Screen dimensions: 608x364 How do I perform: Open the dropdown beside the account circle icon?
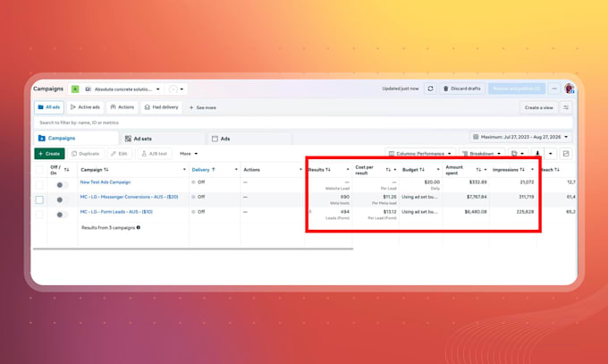tap(182, 89)
